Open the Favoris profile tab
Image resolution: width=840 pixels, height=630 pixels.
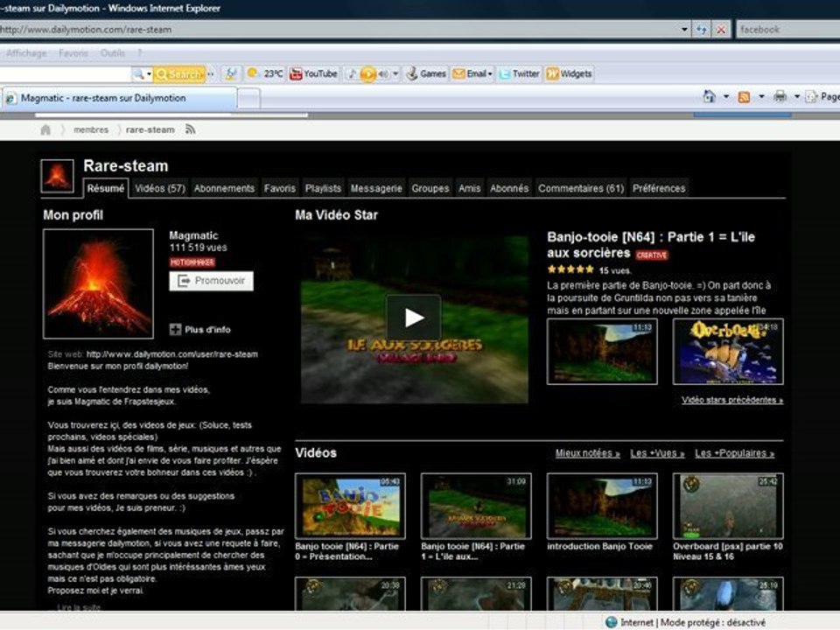pos(279,188)
